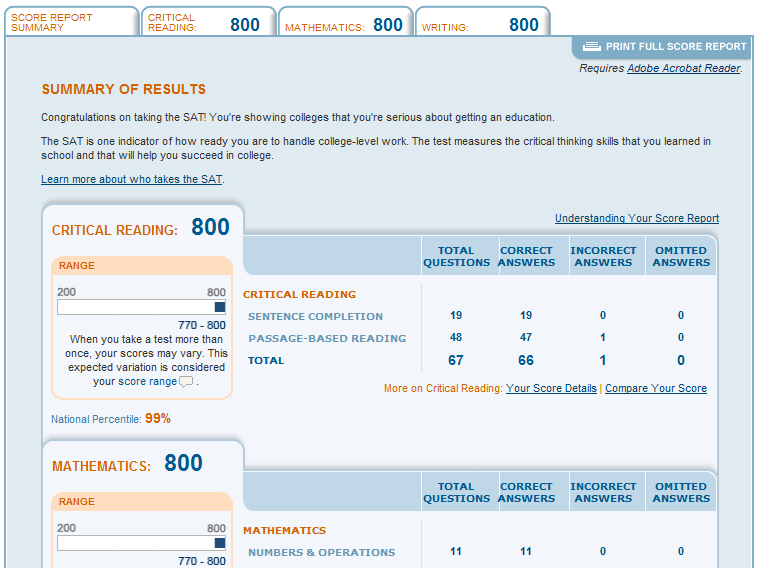Open Understanding Your Score Report link
The height and width of the screenshot is (568, 759).
[637, 218]
